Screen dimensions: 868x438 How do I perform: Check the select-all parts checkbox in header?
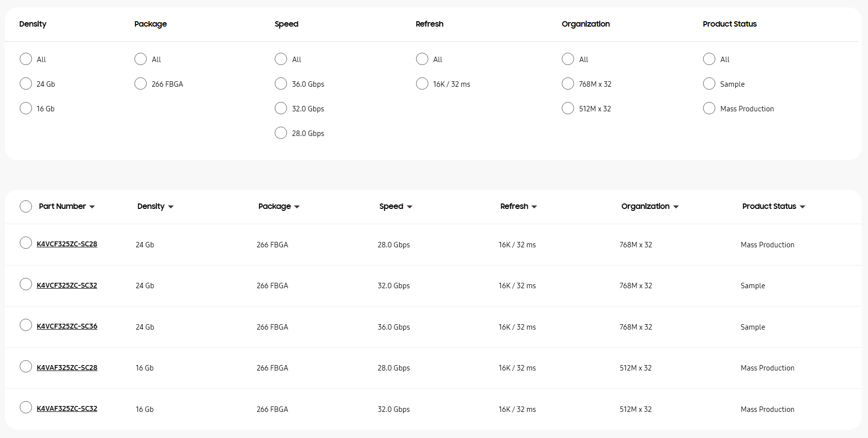coord(26,206)
